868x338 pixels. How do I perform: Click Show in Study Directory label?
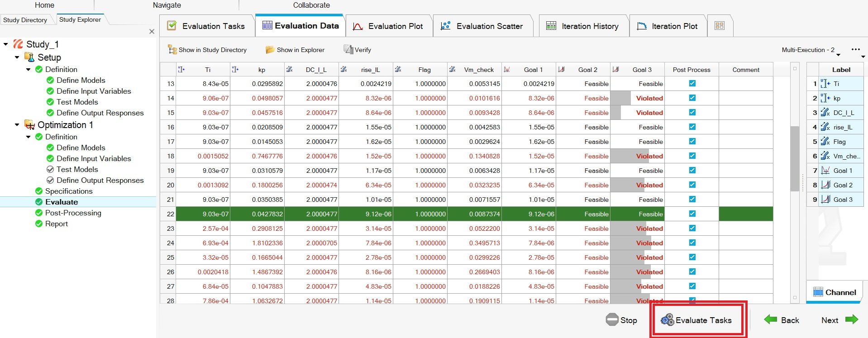(x=213, y=50)
